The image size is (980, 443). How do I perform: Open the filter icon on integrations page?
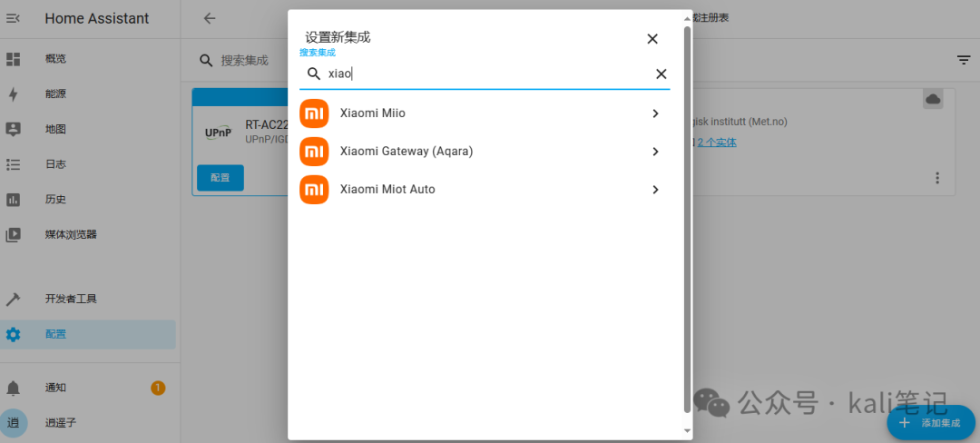click(x=964, y=60)
